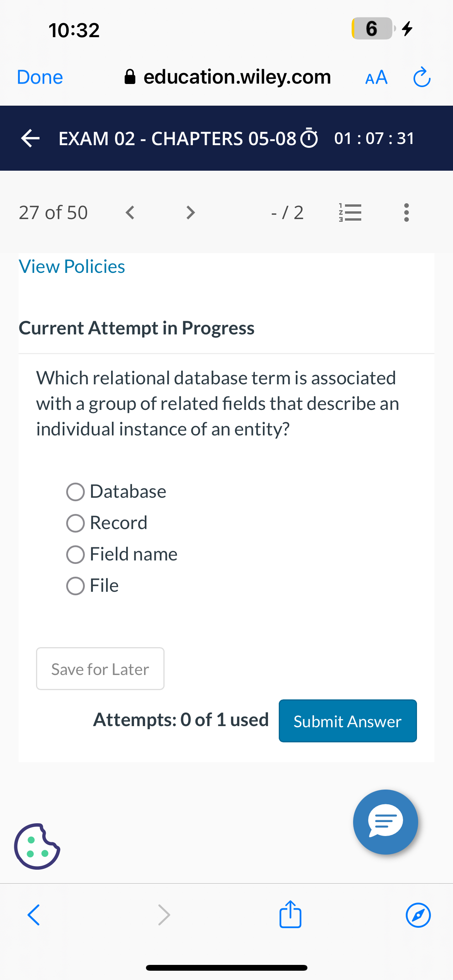Click the reload page icon
The height and width of the screenshot is (980, 453).
point(422,77)
